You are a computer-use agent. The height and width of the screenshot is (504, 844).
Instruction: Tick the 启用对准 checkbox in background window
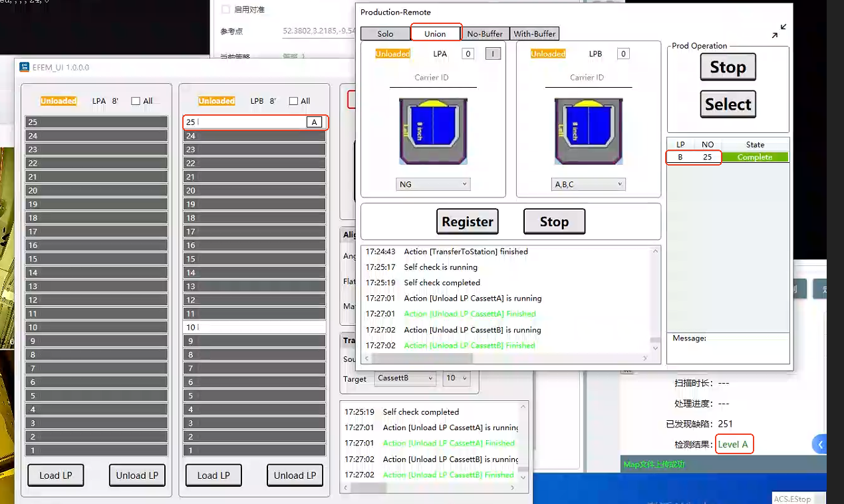pyautogui.click(x=225, y=9)
